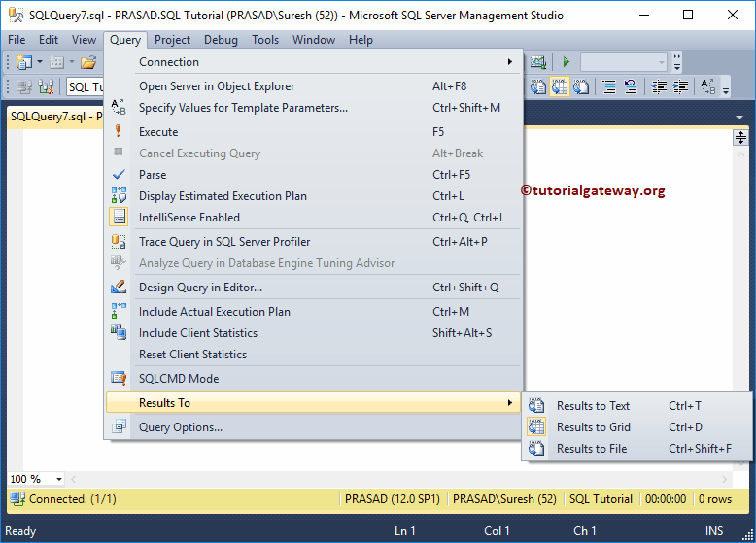Viewport: 756px width, 543px height.
Task: Click toolbar Results to Grid icon
Action: (560, 86)
